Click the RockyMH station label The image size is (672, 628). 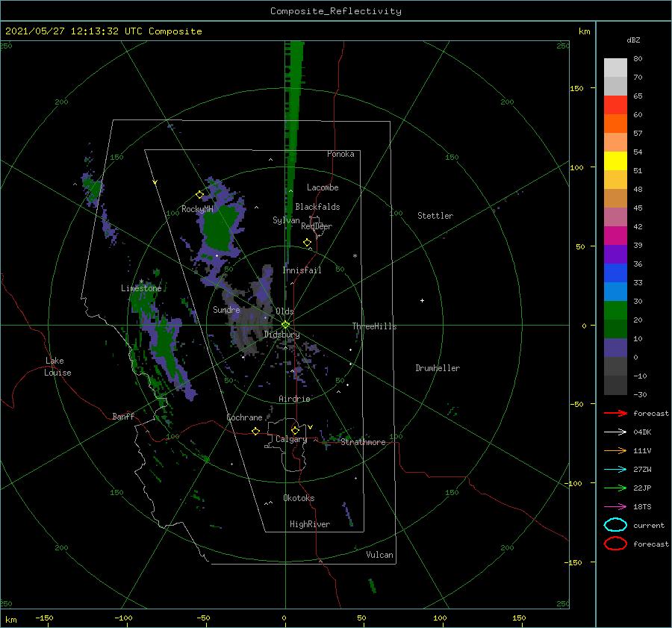(x=197, y=209)
